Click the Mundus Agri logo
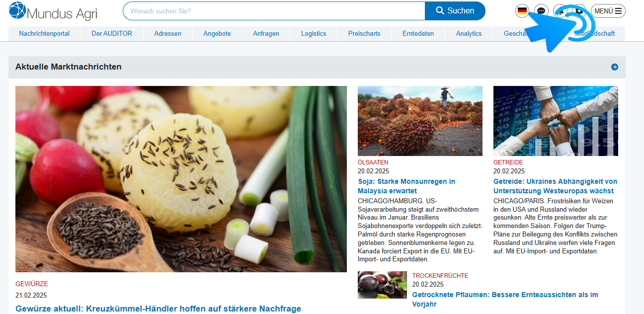Image resolution: width=644 pixels, height=314 pixels. tap(53, 11)
